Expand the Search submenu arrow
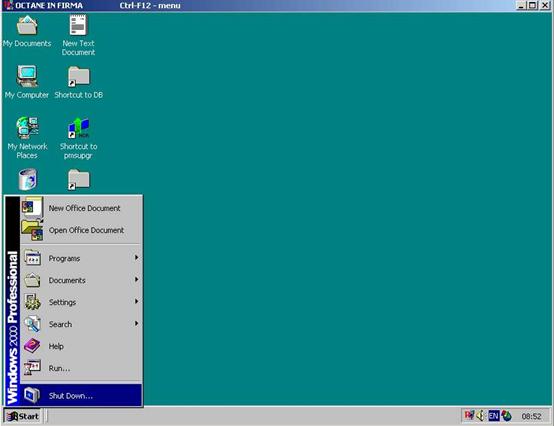 click(x=136, y=324)
